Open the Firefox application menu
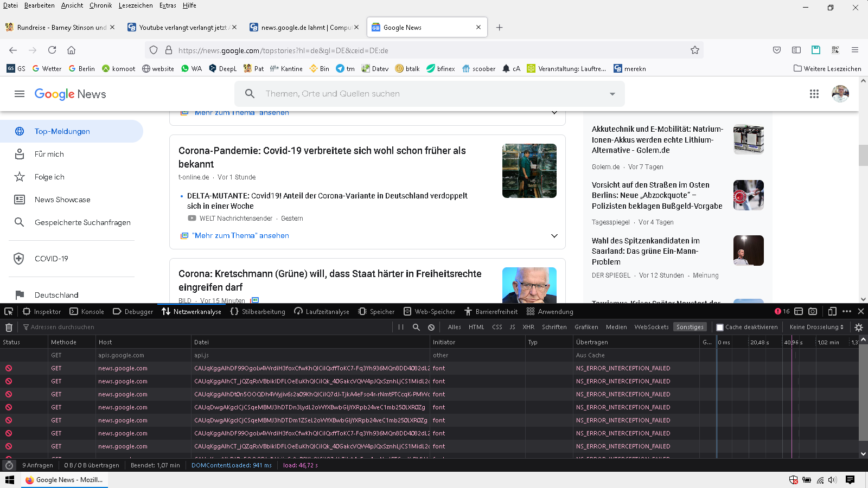This screenshot has height=488, width=868. pyautogui.click(x=855, y=50)
